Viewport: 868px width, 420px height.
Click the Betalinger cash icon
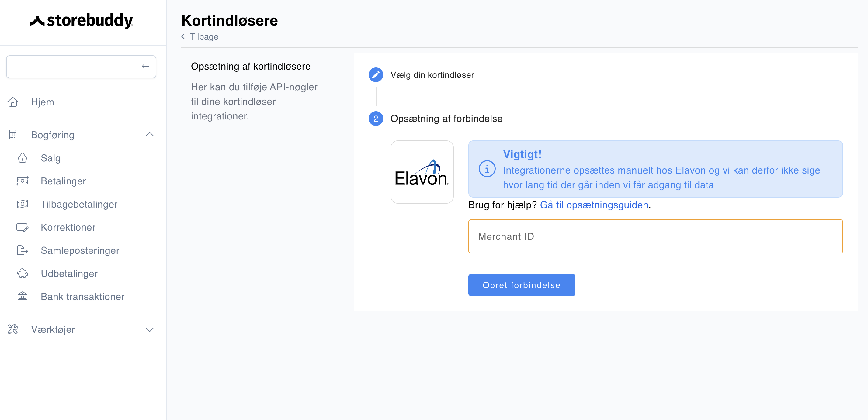[x=23, y=181]
